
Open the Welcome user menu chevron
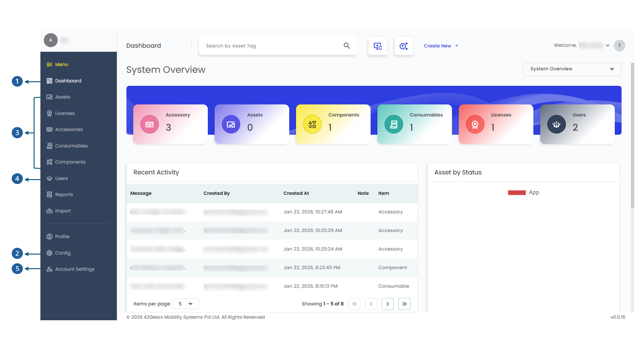coord(607,46)
